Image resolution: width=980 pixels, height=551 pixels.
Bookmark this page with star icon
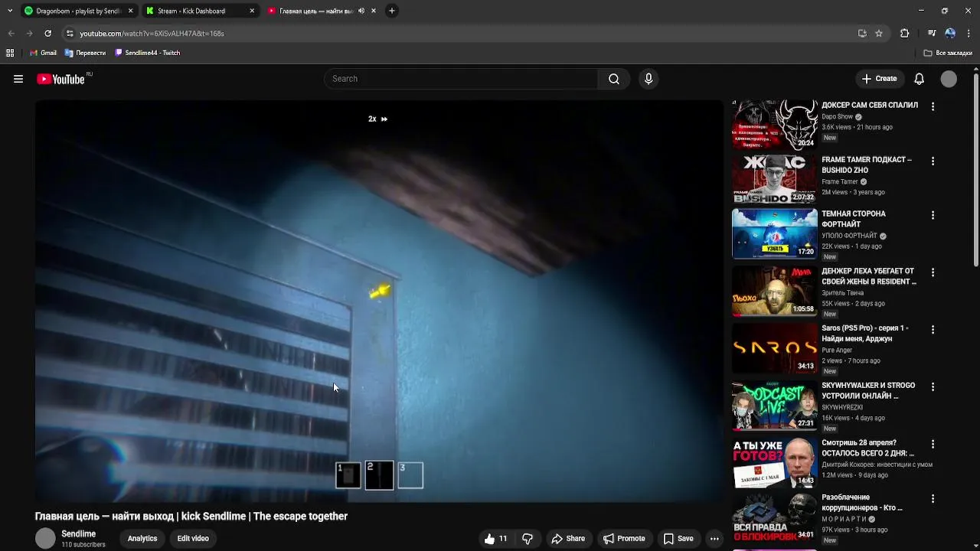tap(879, 34)
